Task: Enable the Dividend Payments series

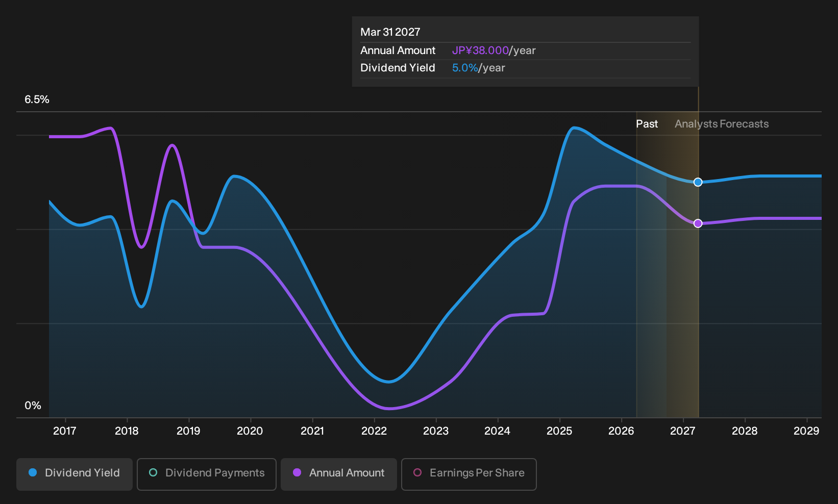Action: [207, 474]
